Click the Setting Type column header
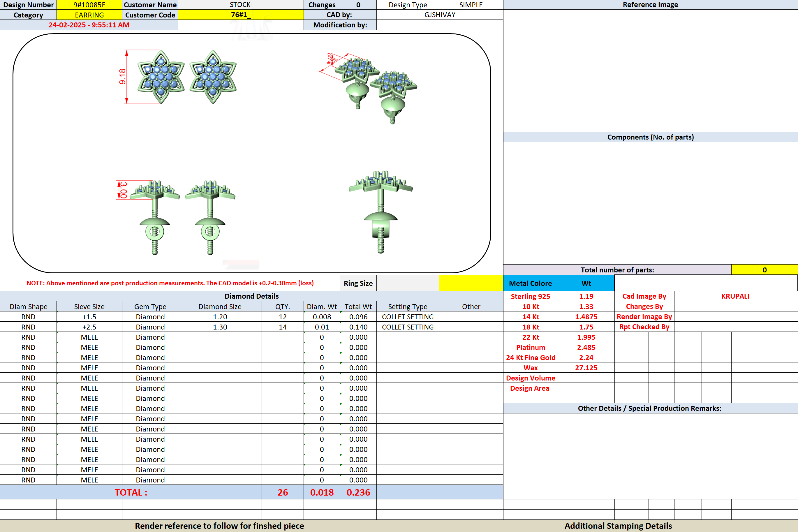The width and height of the screenshot is (798, 532). (408, 306)
